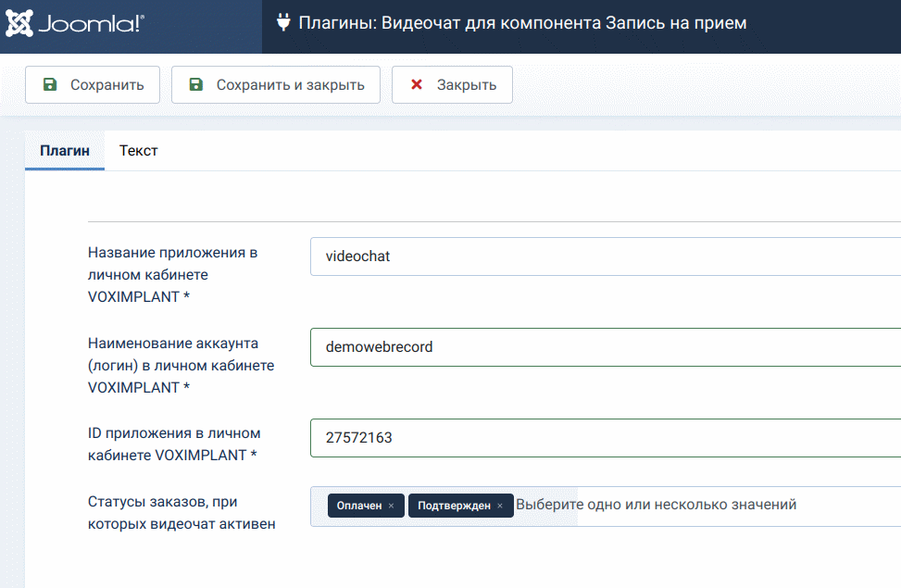Focus the application name field containing videochat
This screenshot has height=588, width=901.
(x=602, y=256)
